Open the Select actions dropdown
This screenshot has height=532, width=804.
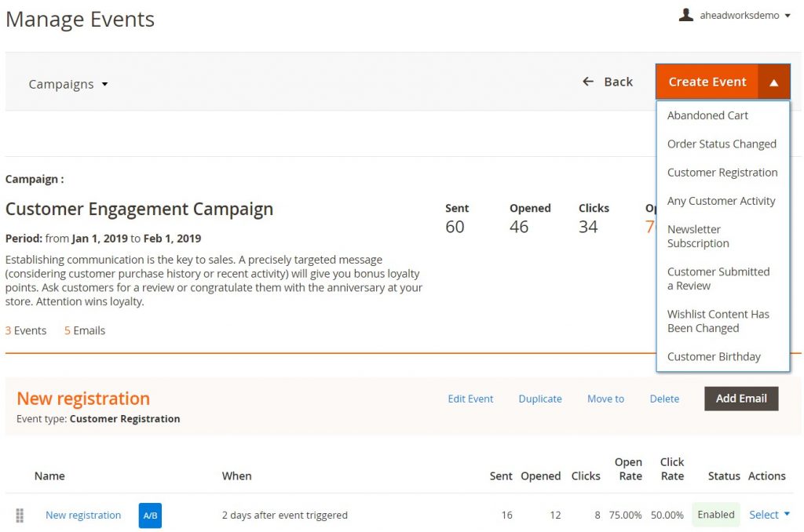767,515
